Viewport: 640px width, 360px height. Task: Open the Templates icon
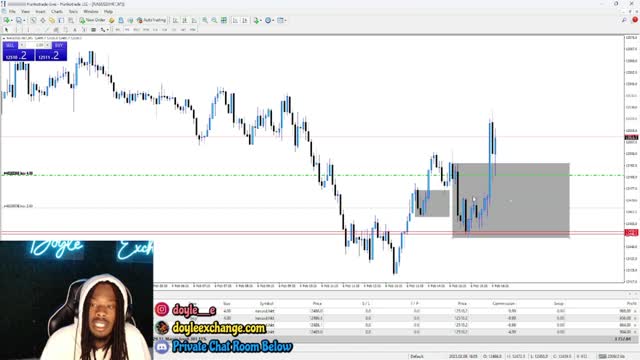(280, 20)
